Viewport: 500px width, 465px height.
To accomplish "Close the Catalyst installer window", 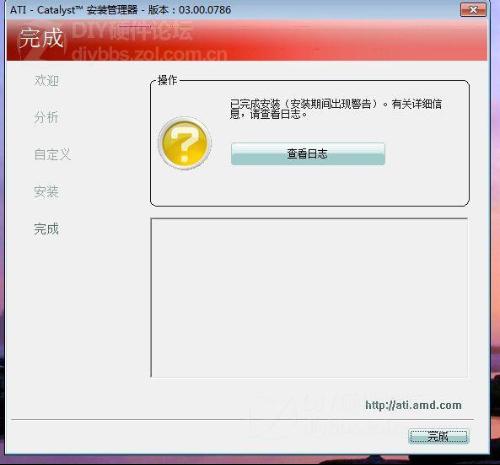I will tap(473, 10).
